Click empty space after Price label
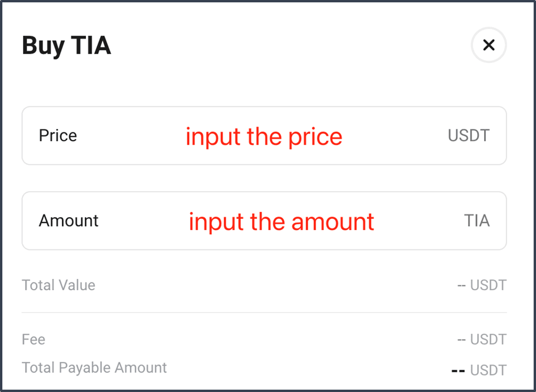 tap(131, 135)
